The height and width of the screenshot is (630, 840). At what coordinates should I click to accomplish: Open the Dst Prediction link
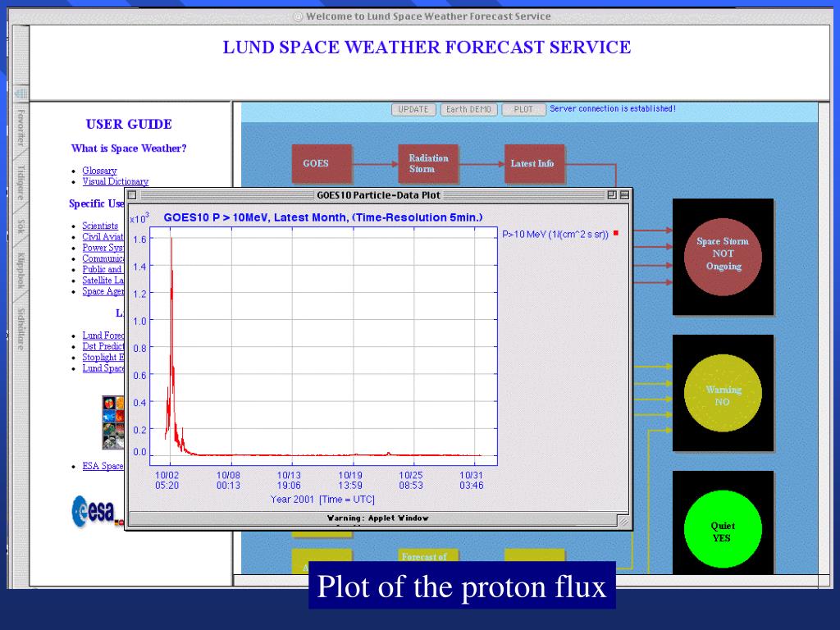(103, 346)
